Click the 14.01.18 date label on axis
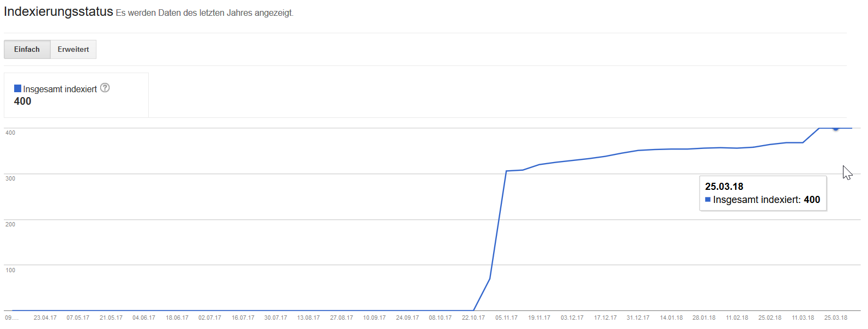Viewport: 868px width, 329px height. pos(671,318)
